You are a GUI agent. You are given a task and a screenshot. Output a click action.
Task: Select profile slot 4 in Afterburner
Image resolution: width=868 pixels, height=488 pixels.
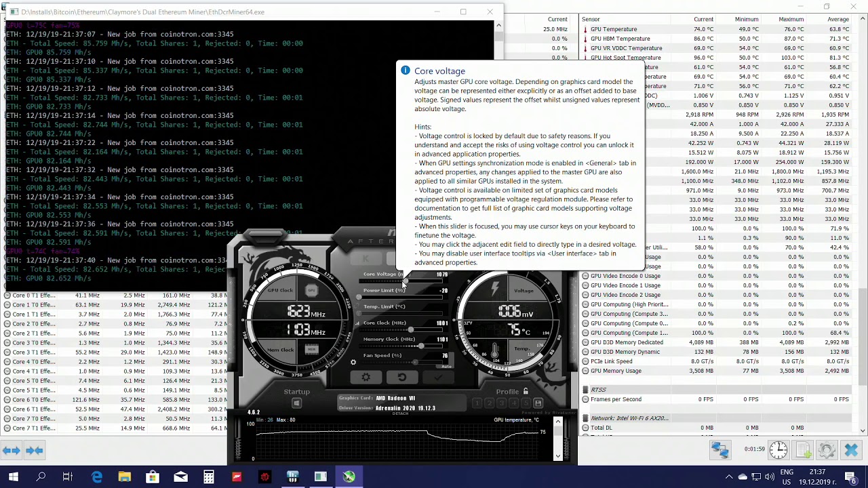513,403
